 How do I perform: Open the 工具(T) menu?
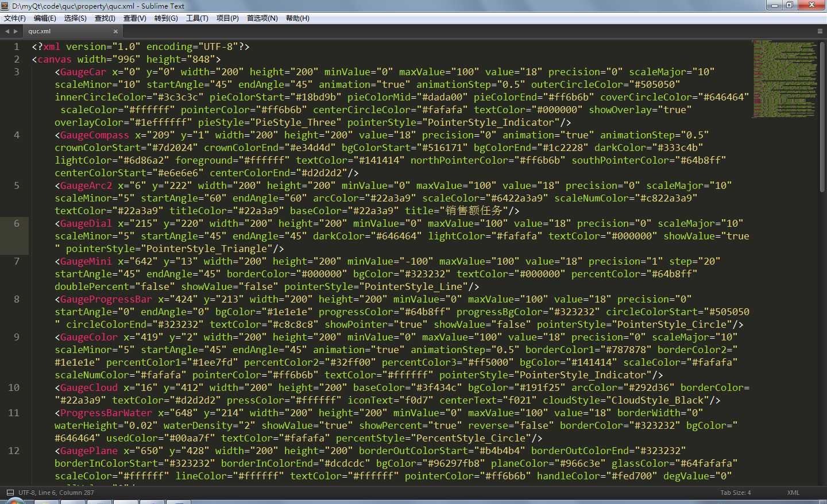tap(197, 18)
